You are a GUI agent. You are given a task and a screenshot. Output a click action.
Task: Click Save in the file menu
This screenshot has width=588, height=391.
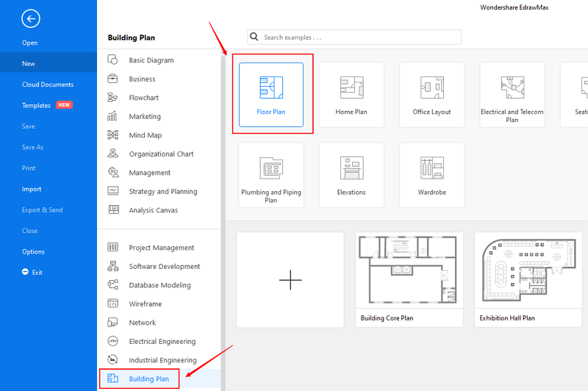click(x=28, y=126)
